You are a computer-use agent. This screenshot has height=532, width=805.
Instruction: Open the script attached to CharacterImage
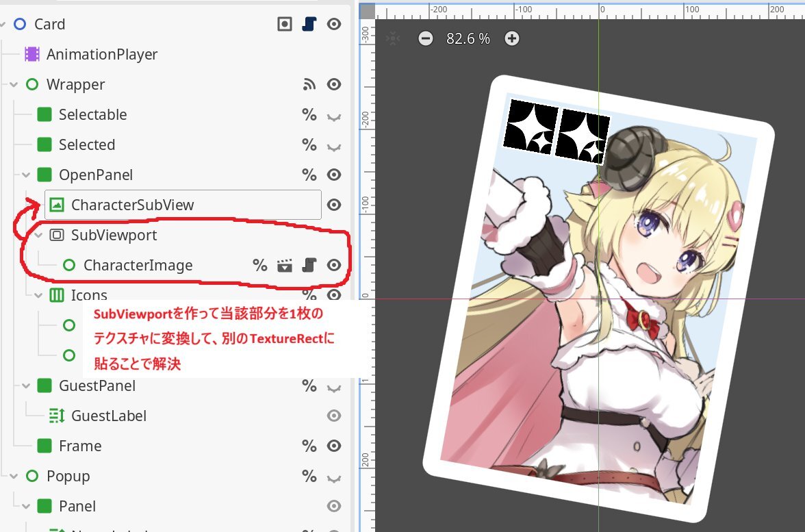309,266
